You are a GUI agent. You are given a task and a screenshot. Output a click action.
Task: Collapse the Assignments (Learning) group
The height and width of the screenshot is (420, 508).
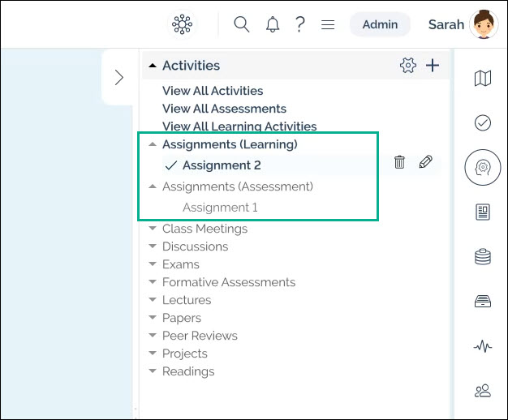click(x=153, y=144)
